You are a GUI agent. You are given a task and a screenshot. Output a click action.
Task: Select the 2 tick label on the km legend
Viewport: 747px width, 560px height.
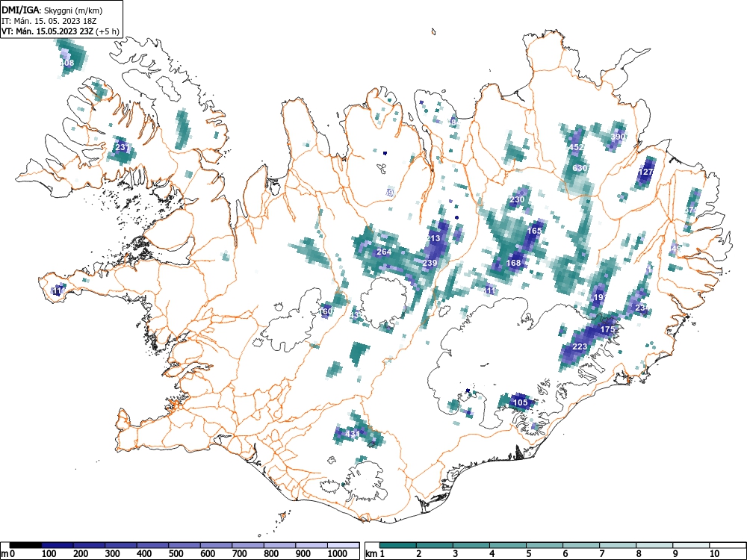pos(419,554)
